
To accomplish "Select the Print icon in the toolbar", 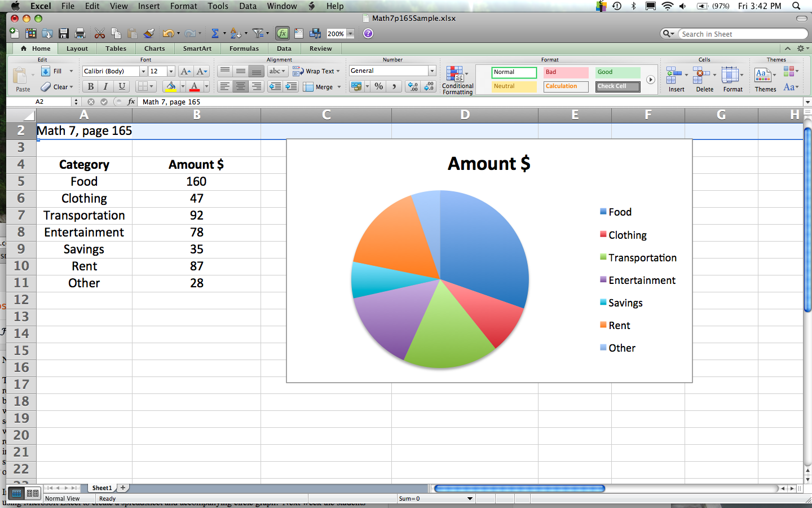I will tap(81, 33).
